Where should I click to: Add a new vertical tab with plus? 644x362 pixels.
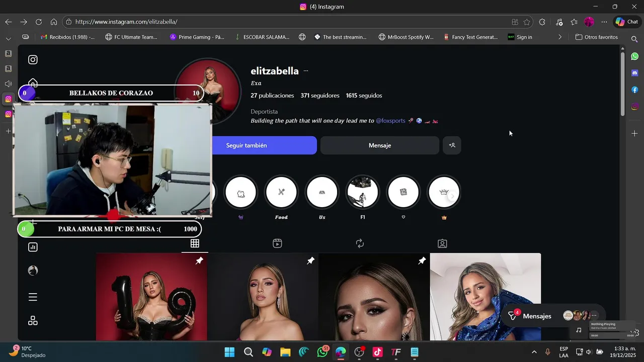pyautogui.click(x=8, y=131)
